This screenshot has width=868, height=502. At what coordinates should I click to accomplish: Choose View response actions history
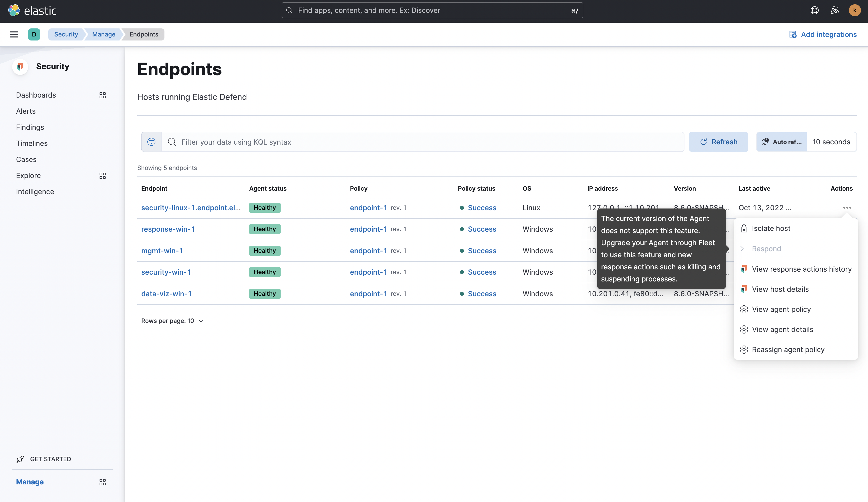pos(802,269)
